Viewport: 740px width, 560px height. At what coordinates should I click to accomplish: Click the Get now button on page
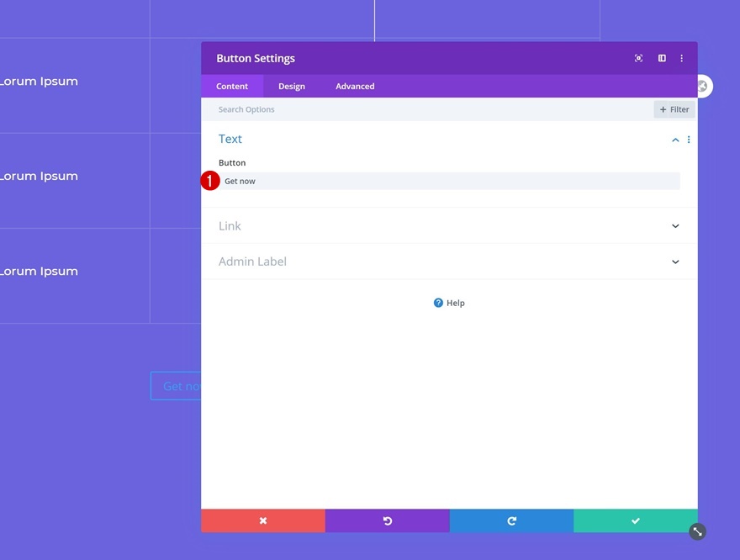pyautogui.click(x=176, y=386)
